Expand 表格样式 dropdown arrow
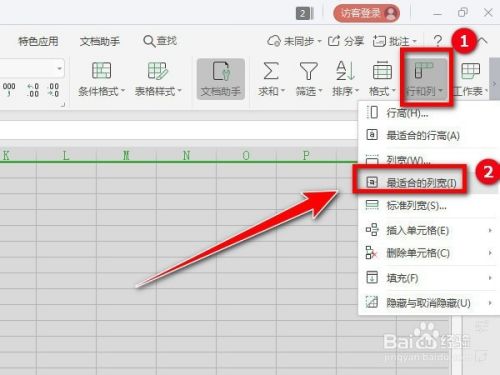This screenshot has height=375, width=500. point(179,91)
